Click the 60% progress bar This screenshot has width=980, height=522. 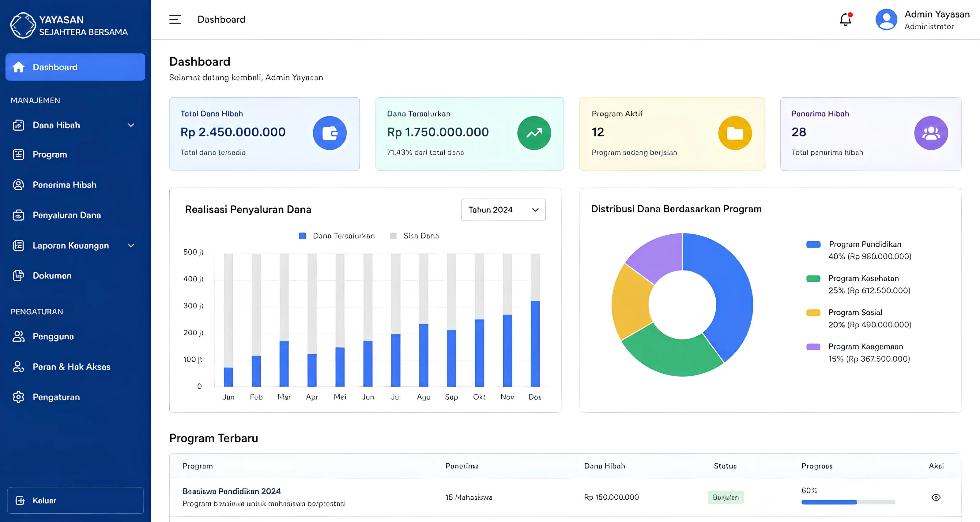tap(848, 502)
